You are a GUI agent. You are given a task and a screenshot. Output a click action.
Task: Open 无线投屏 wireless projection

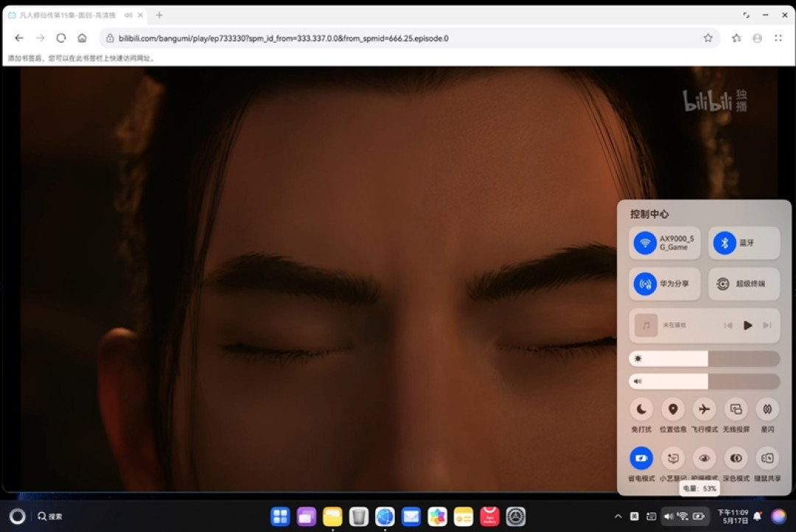(736, 409)
